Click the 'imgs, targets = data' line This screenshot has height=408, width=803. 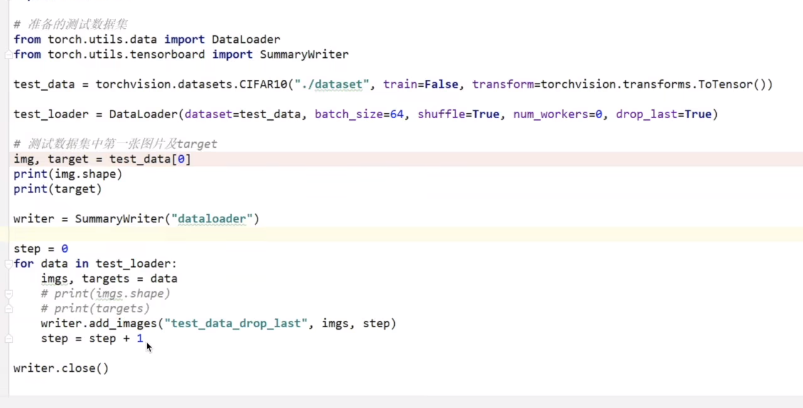109,279
